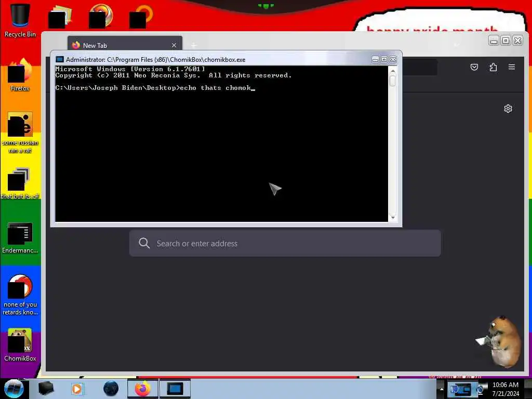Screen dimensions: 532x399
Task: Select the New Tab tab in Firefox
Action: pyautogui.click(x=125, y=45)
